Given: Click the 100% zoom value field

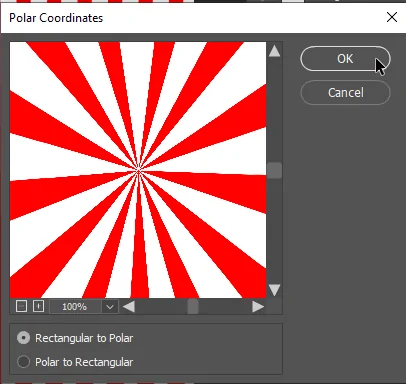Looking at the screenshot, I should (x=75, y=307).
